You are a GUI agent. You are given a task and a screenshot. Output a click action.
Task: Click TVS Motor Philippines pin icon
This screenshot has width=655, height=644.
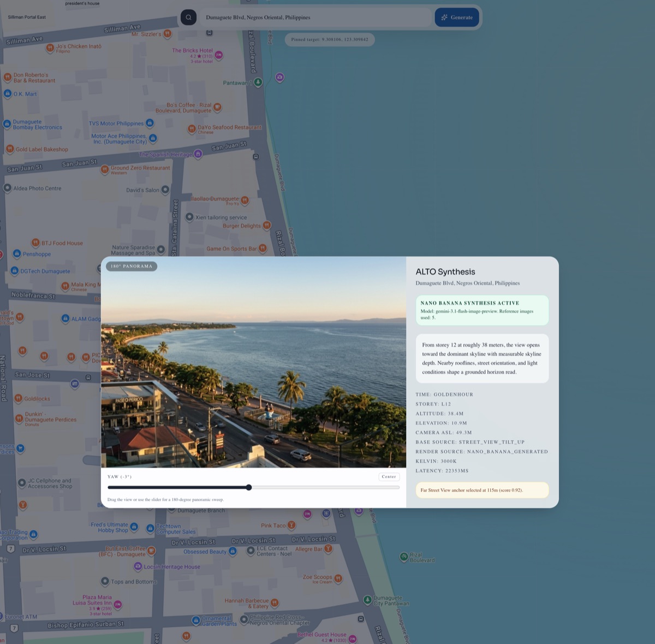(x=150, y=123)
